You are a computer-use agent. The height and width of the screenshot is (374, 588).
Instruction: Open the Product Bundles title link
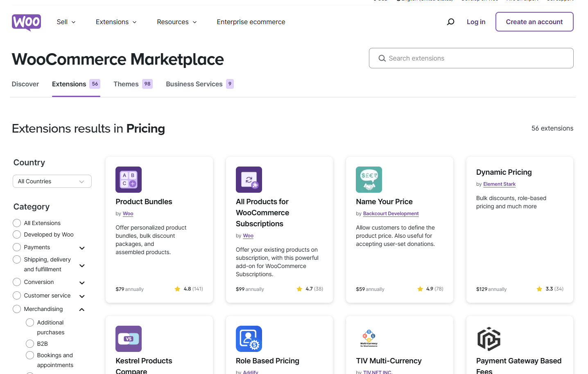144,202
